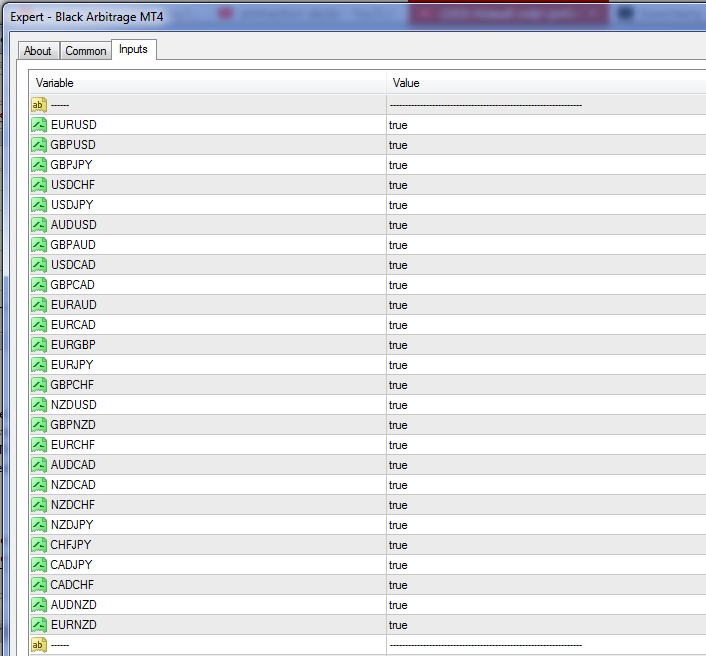Viewport: 706px width, 656px height.
Task: Select the Inputs tab
Action: [x=133, y=49]
